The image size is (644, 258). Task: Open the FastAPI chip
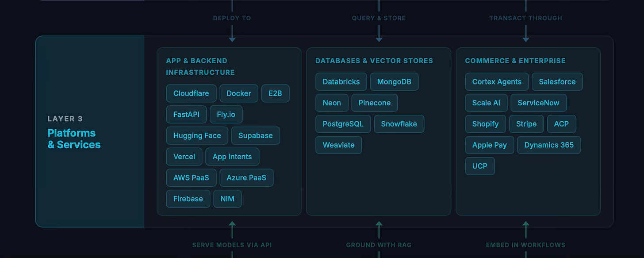tap(186, 115)
